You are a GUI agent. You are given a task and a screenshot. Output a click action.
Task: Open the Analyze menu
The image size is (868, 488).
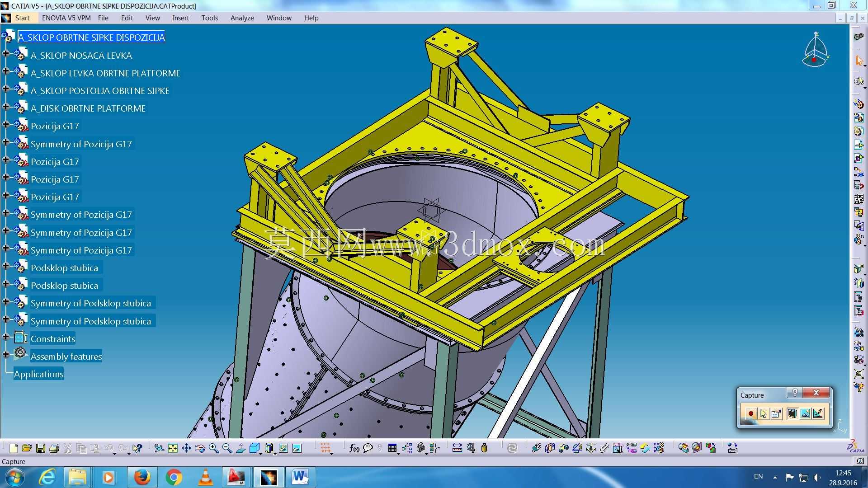click(x=242, y=18)
